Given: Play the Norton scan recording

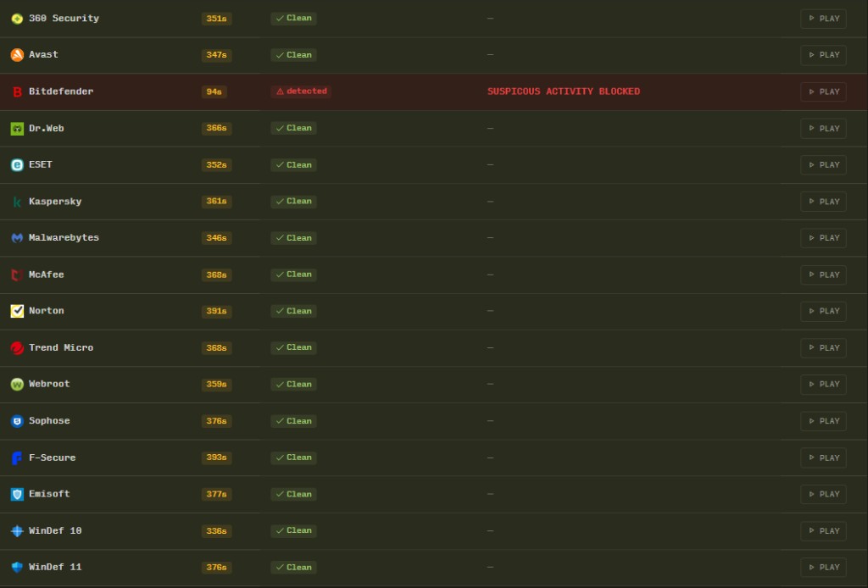Looking at the screenshot, I should 823,311.
